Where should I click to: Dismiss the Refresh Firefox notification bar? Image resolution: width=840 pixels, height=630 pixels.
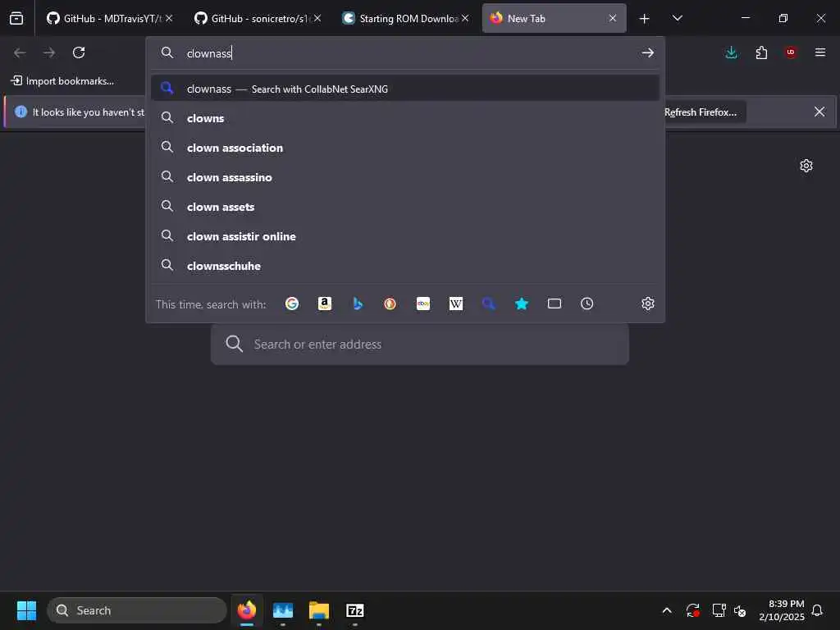(x=819, y=112)
